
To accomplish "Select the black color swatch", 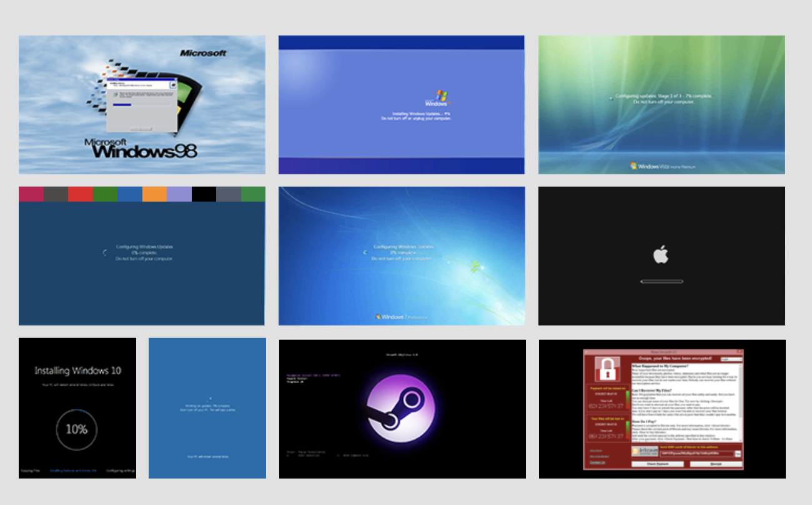I will point(204,194).
